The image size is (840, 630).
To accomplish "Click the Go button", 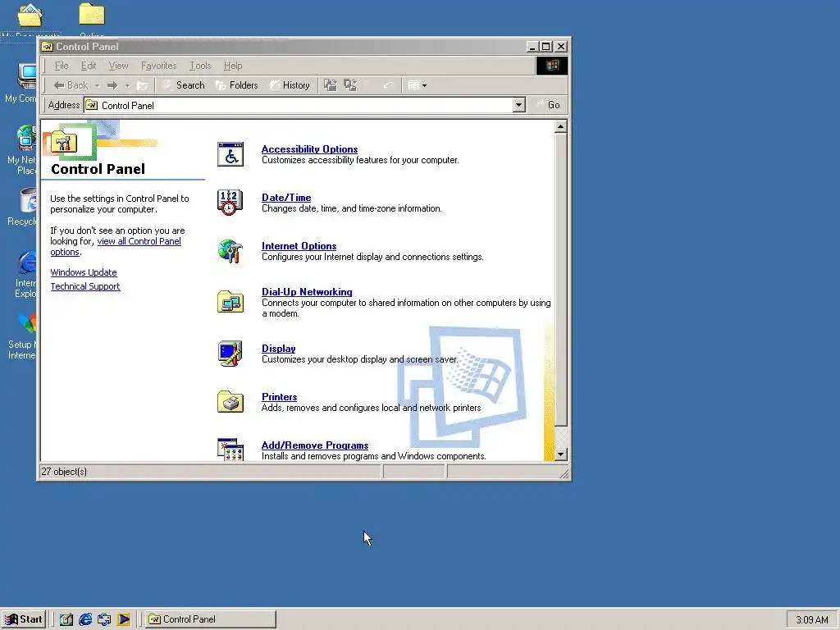I will [548, 105].
